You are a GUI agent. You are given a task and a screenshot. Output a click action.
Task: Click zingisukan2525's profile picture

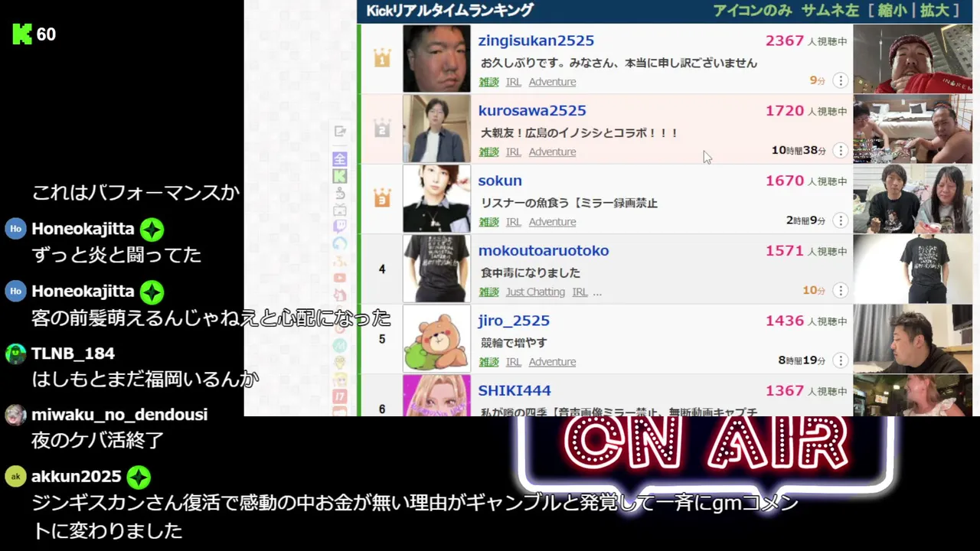pos(436,59)
